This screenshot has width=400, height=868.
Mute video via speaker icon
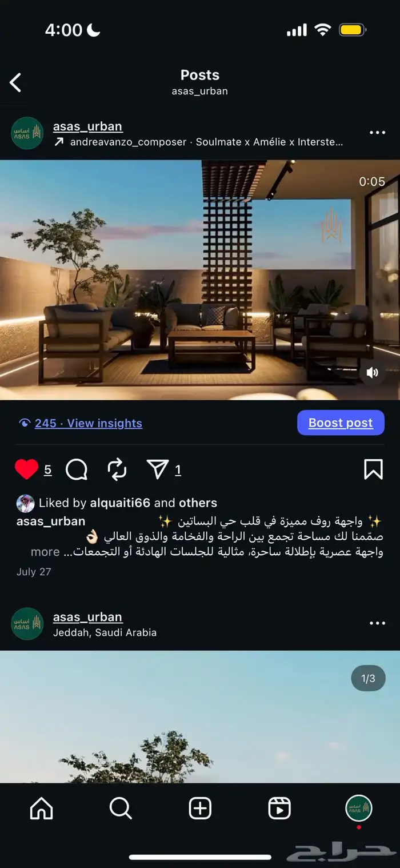(373, 373)
